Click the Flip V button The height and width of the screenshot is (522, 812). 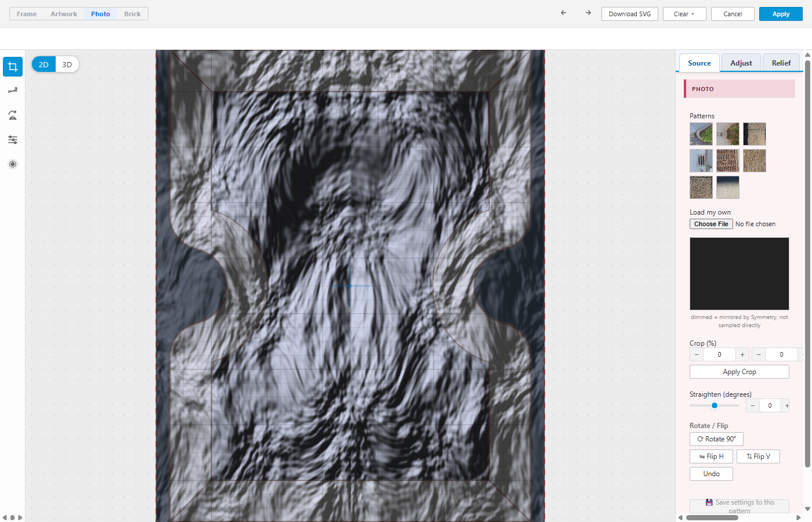pos(758,456)
